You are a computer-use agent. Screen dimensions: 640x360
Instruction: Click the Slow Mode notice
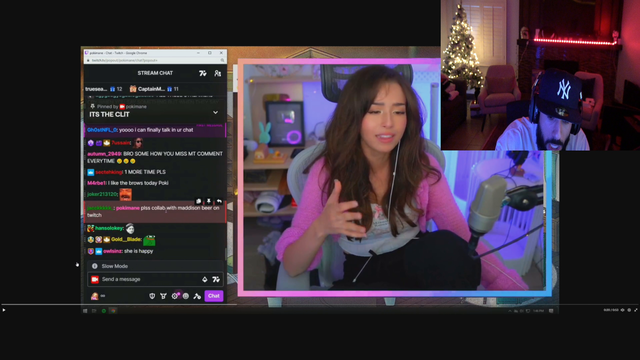[155, 266]
